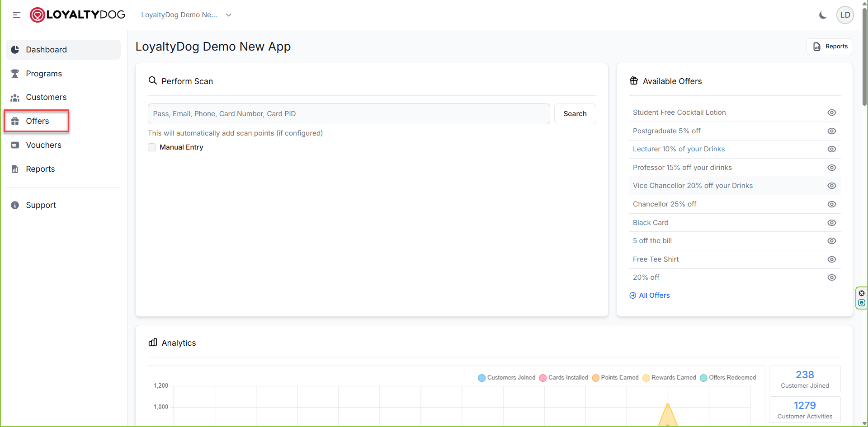
Task: Click the Perform Scan magnifier icon
Action: (x=153, y=80)
